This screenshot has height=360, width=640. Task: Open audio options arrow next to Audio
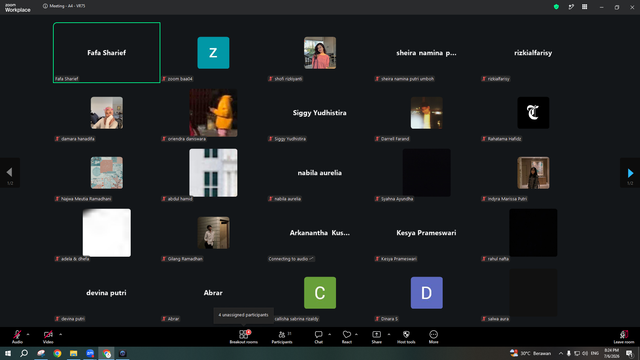(x=28, y=334)
